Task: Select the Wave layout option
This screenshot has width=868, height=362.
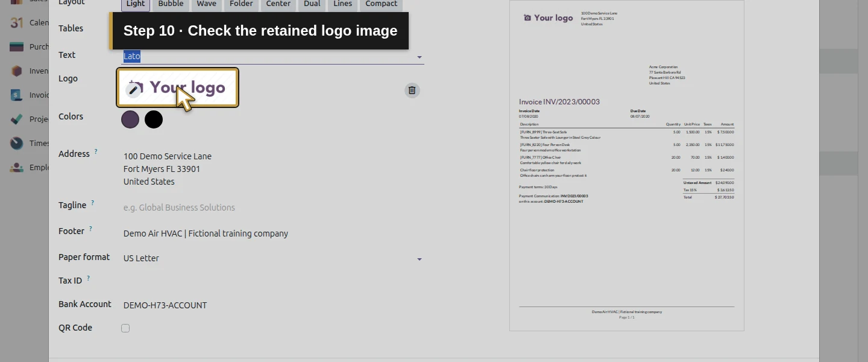Action: 206,4
